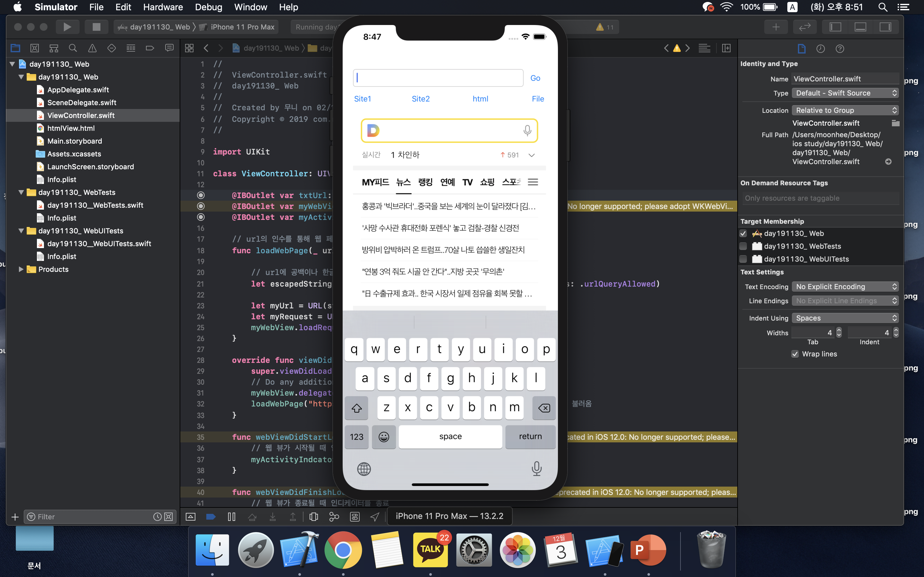This screenshot has width=924, height=577.
Task: Open the Issue navigator warning icon
Action: pyautogui.click(x=92, y=48)
